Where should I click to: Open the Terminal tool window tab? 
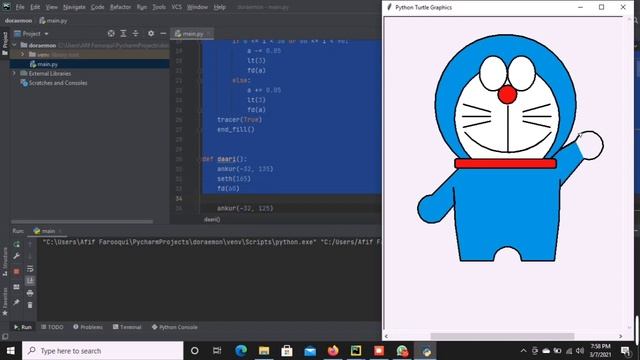tap(127, 327)
